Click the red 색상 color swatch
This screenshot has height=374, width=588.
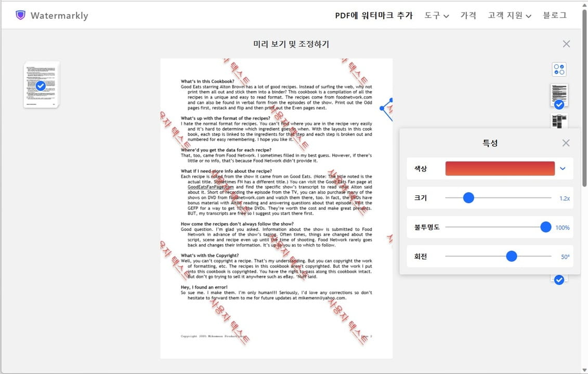coord(499,168)
